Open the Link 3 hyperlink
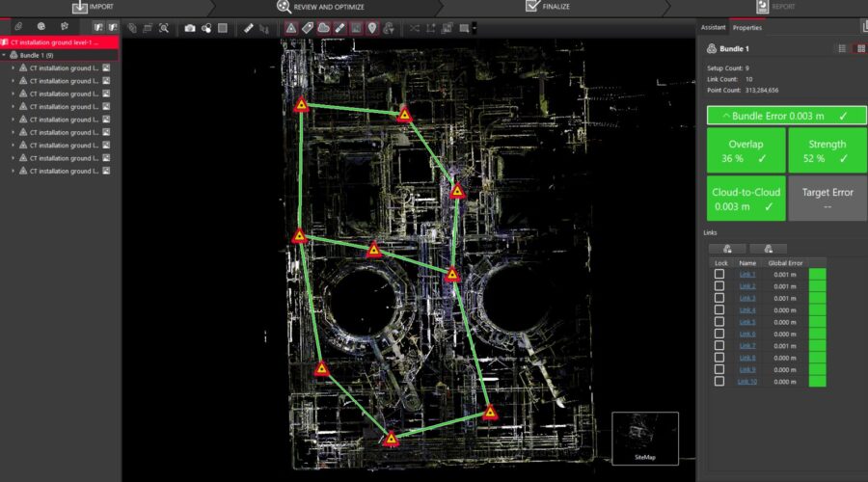The image size is (868, 482). click(x=747, y=299)
